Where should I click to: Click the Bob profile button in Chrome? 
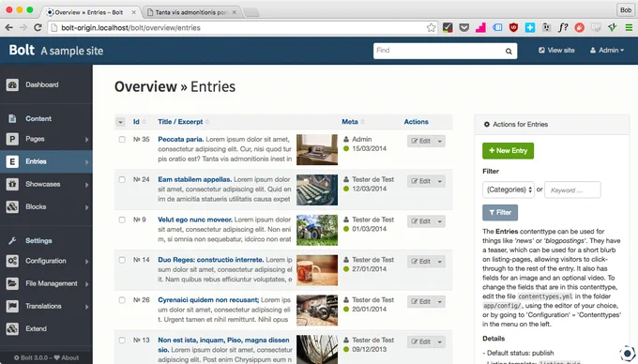tap(626, 10)
